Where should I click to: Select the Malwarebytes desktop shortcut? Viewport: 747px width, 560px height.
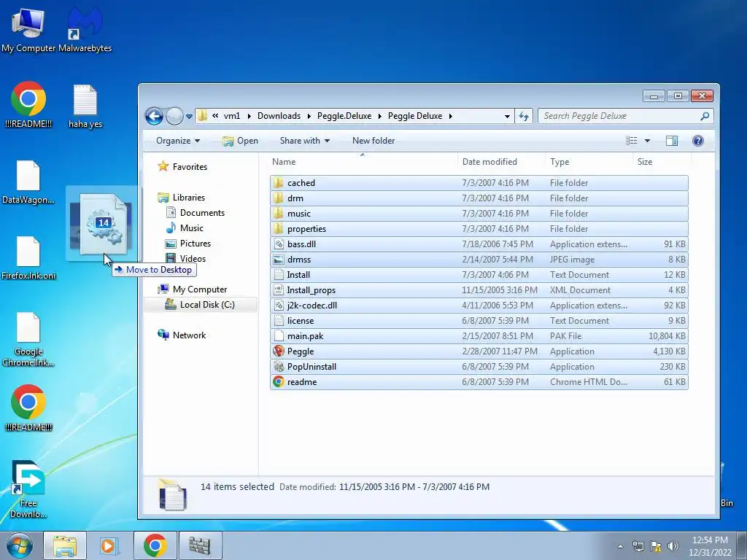point(85,29)
